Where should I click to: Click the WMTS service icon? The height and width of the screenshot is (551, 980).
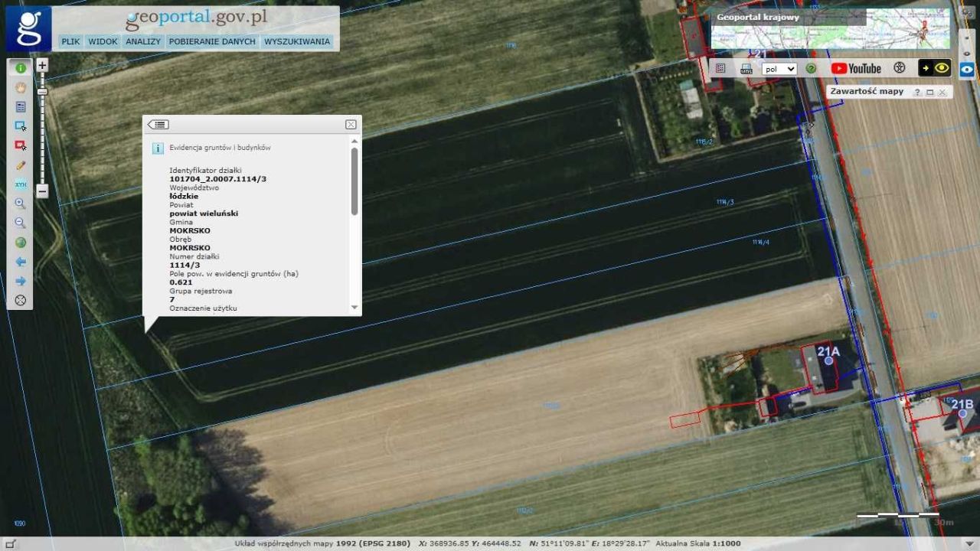click(746, 68)
